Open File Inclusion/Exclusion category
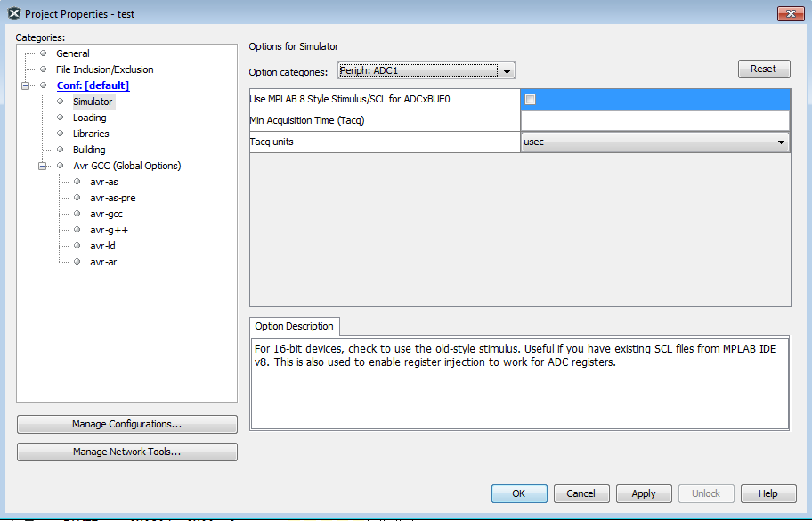This screenshot has width=812, height=521. (104, 69)
